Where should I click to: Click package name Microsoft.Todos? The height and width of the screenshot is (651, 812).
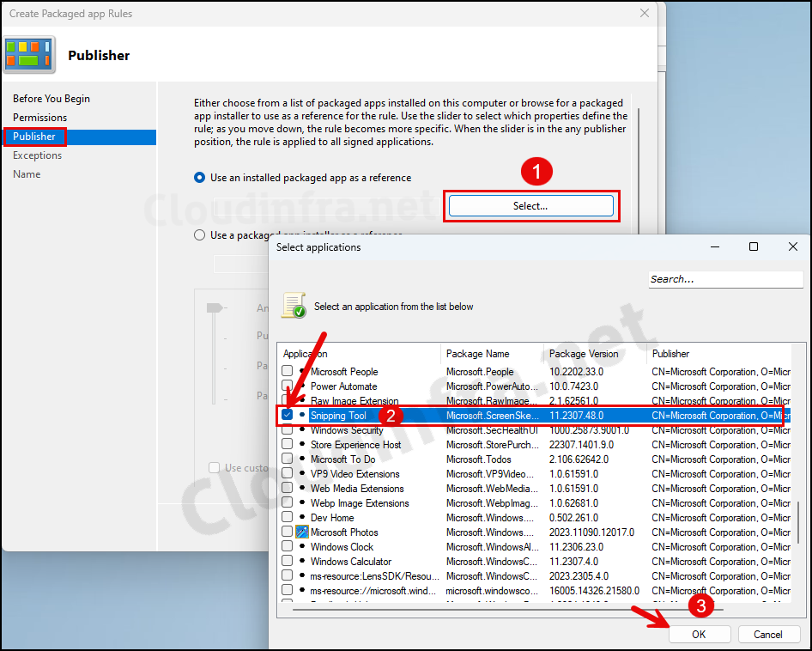pos(478,459)
